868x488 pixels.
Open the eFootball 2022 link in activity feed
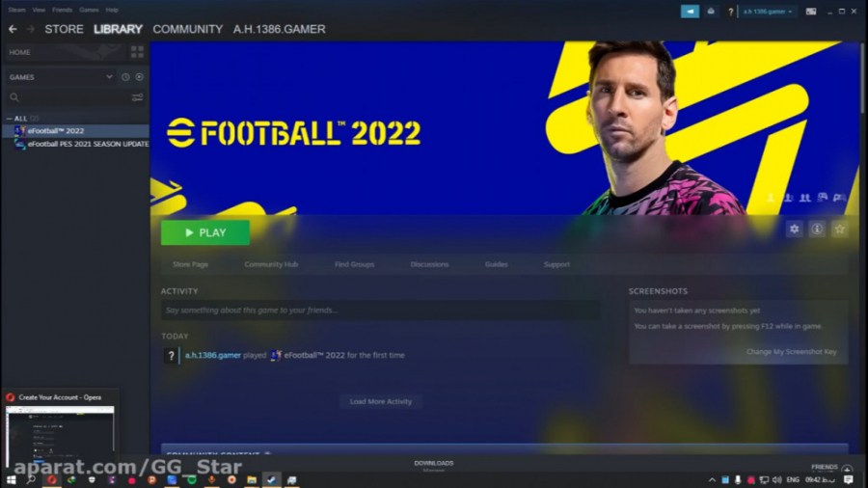coord(313,355)
